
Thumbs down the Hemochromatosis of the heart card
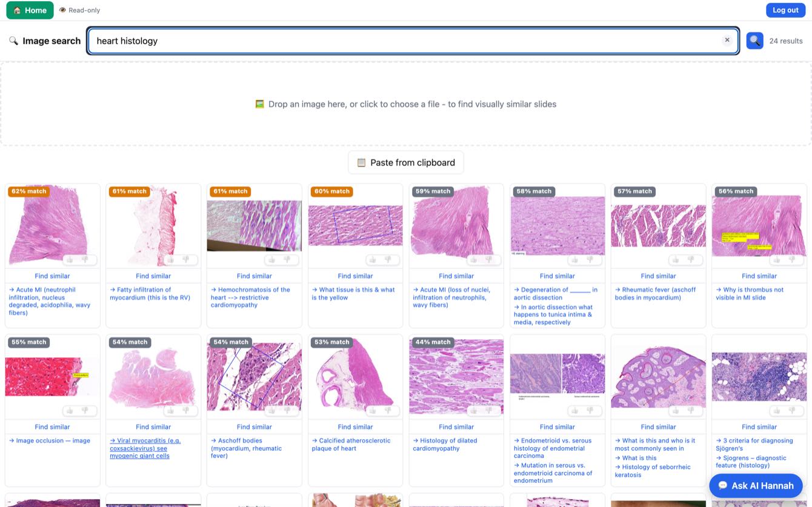pos(287,260)
